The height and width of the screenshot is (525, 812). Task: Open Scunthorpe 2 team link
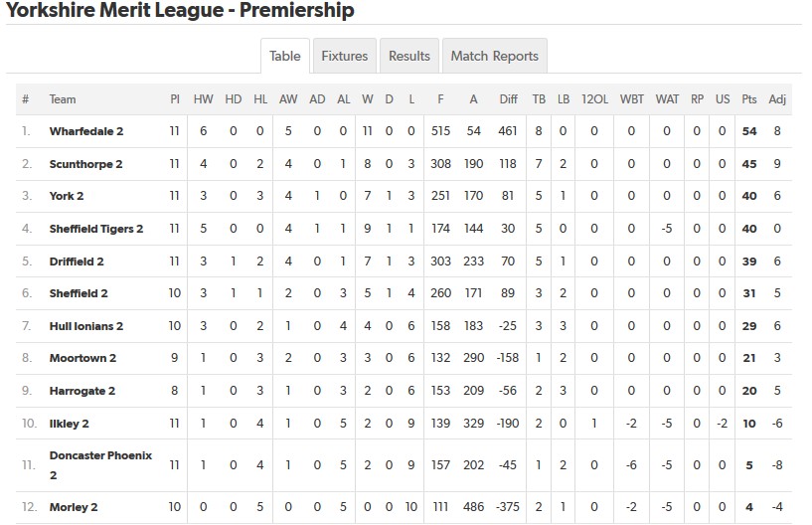(x=86, y=164)
